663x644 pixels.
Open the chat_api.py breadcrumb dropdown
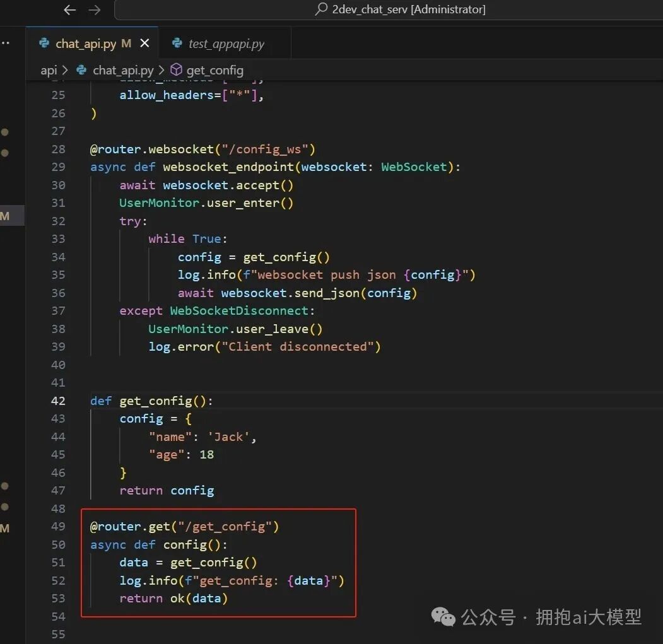tap(122, 70)
